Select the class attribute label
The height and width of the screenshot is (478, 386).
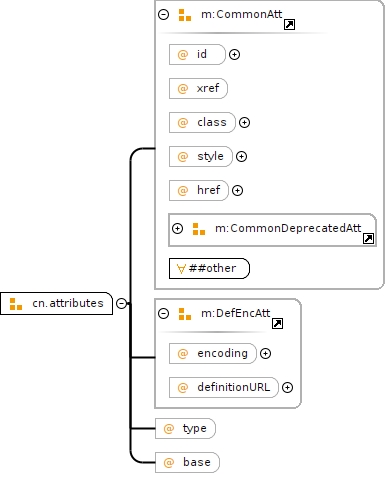coord(212,122)
